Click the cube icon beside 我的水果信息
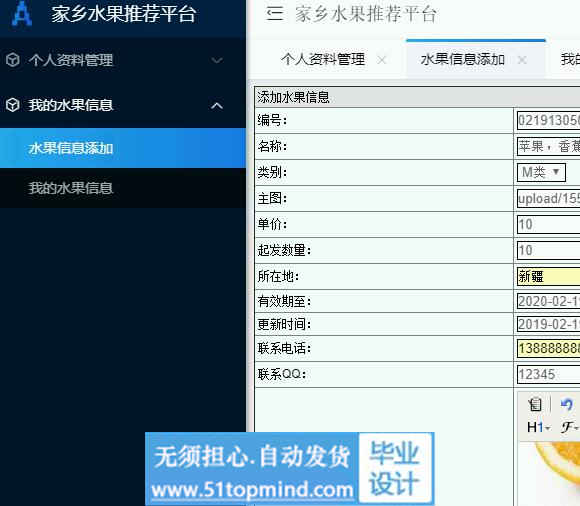 (13, 105)
